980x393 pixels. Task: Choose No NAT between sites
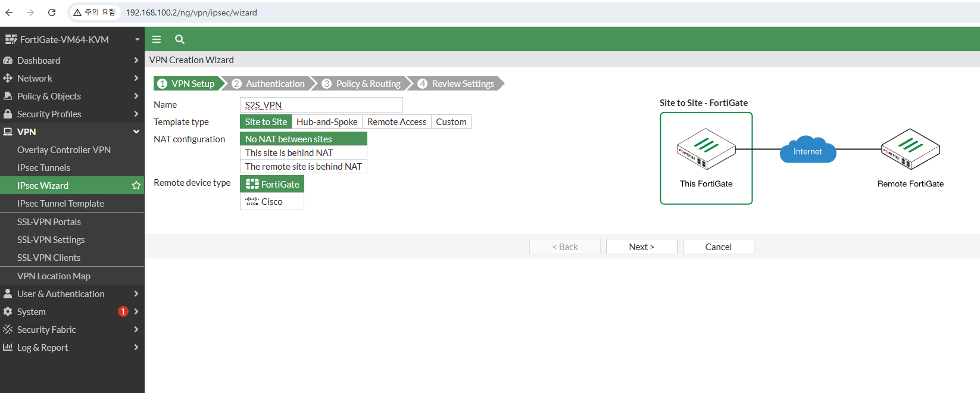pyautogui.click(x=304, y=139)
